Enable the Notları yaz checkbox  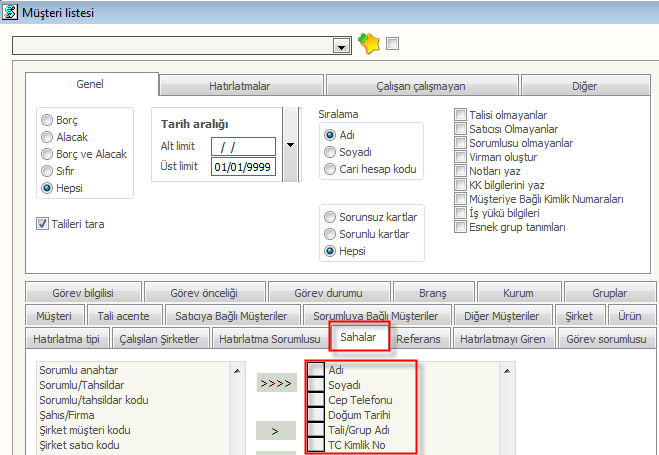coord(461,172)
